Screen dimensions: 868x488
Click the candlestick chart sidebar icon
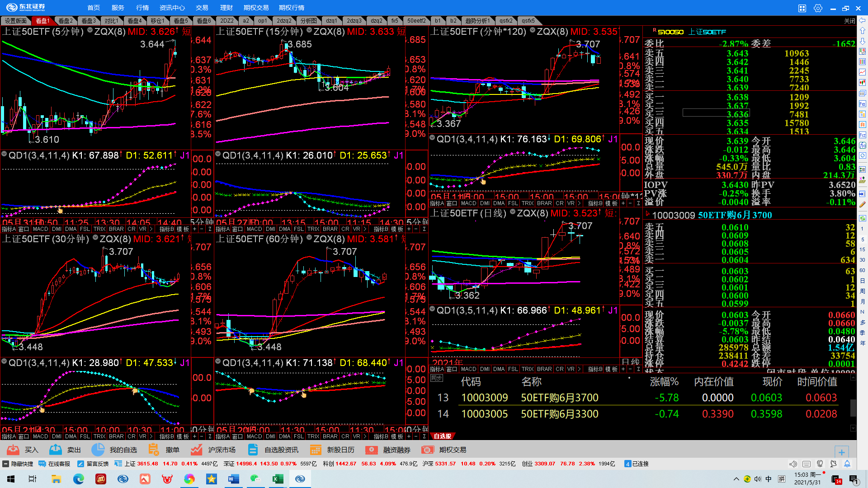point(863,83)
